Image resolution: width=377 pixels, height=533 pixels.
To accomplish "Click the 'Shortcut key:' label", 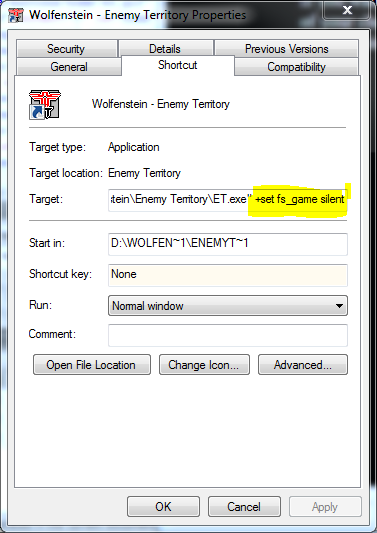I will (x=61, y=274).
